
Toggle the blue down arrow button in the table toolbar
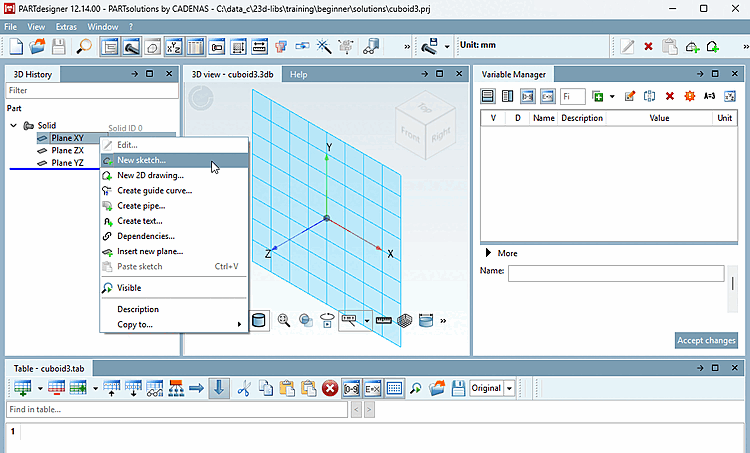pyautogui.click(x=219, y=388)
